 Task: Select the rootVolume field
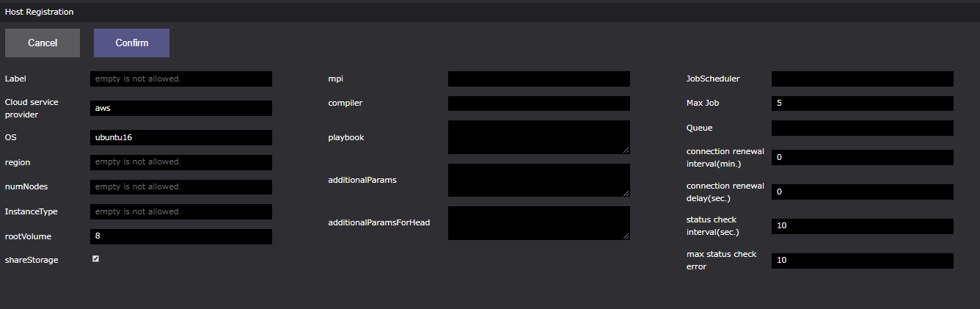click(x=180, y=236)
